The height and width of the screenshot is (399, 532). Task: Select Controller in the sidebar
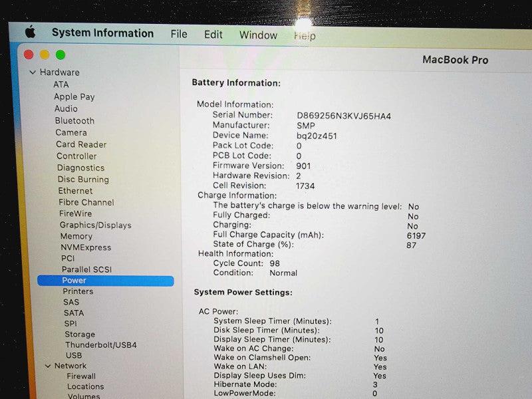pos(76,156)
